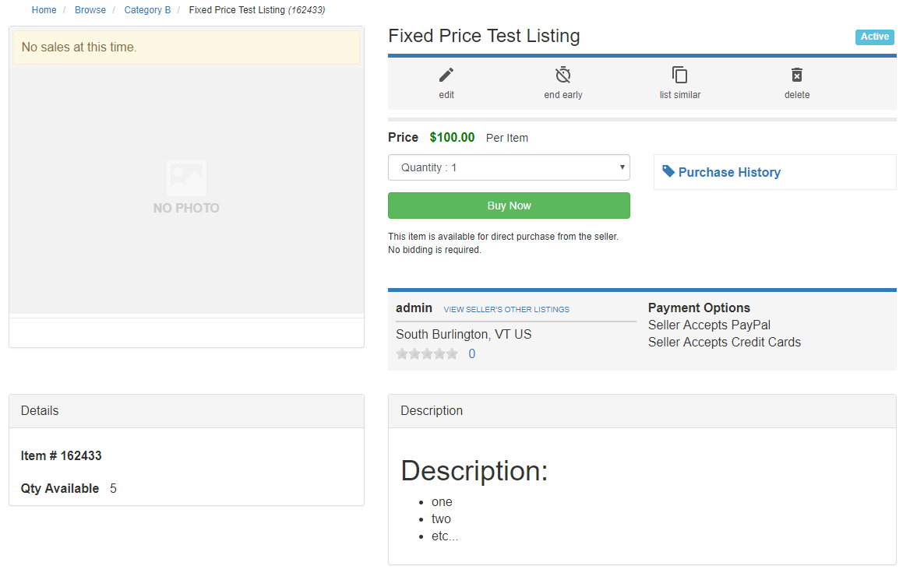The height and width of the screenshot is (587, 924).
Task: Click the end early label
Action: click(x=563, y=95)
